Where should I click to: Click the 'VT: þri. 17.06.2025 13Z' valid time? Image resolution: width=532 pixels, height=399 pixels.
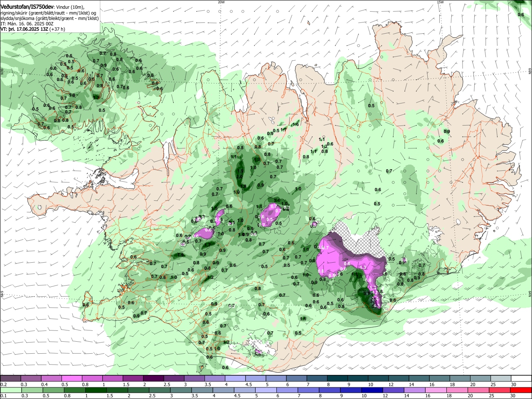pyautogui.click(x=24, y=30)
